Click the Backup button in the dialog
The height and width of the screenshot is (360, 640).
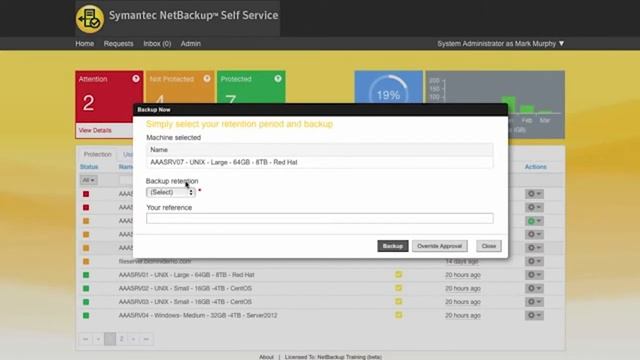click(x=393, y=246)
